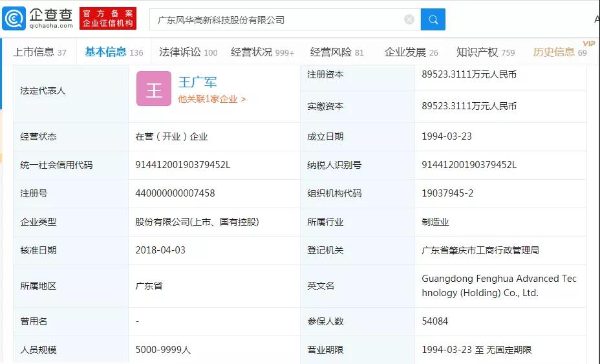
Task: Select approval date 2018-04-03
Action: (160, 250)
